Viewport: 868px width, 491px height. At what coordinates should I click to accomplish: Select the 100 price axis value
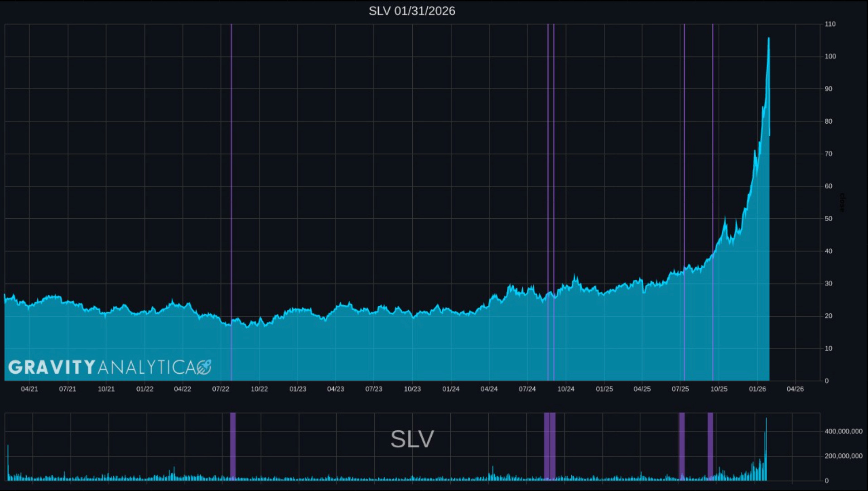[830, 57]
